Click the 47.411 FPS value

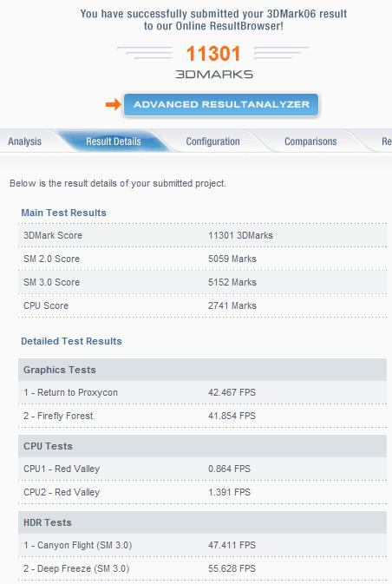point(232,545)
